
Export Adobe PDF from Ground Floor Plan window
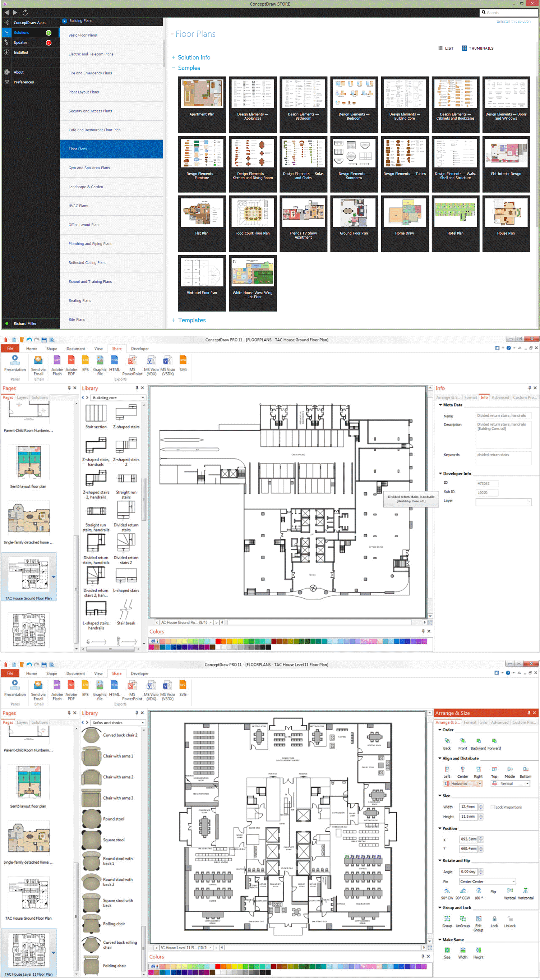coord(71,365)
